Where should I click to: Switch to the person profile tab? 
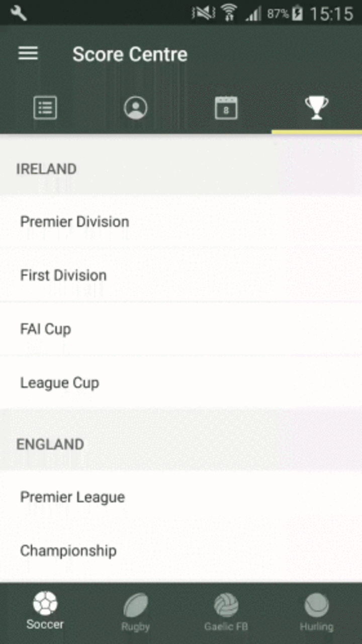[x=136, y=107]
